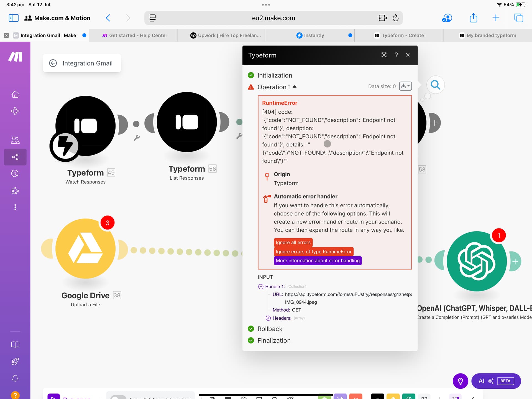
Task: Select the Typeform Watch Responses module
Action: 85,126
